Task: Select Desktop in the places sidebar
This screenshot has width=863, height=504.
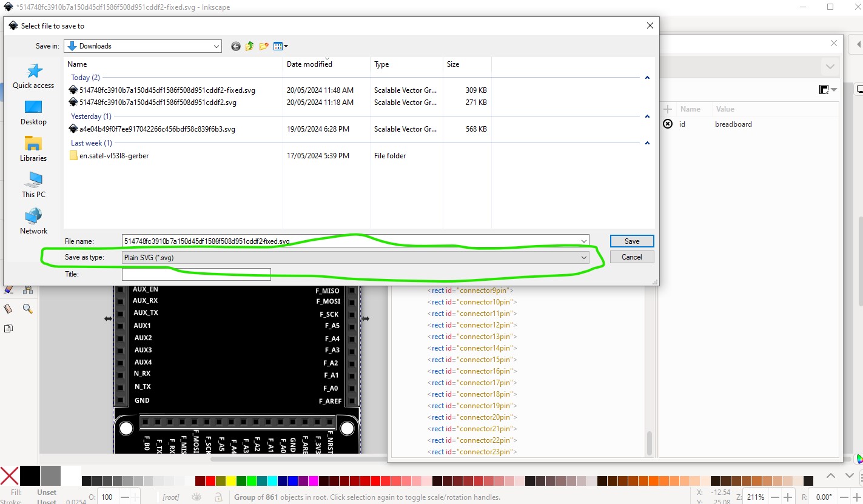Action: point(33,113)
